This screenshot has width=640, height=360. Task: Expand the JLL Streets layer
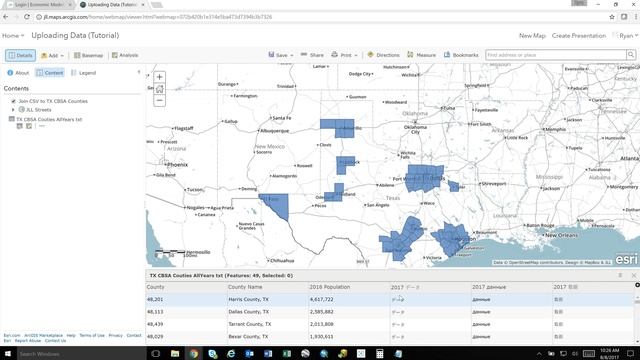pos(13,110)
